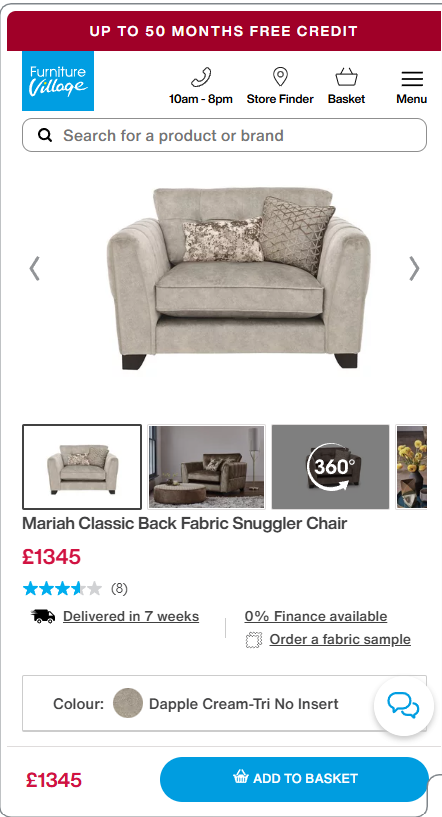Open Delivered in 7 weeks link
442x817 pixels.
pos(131,616)
